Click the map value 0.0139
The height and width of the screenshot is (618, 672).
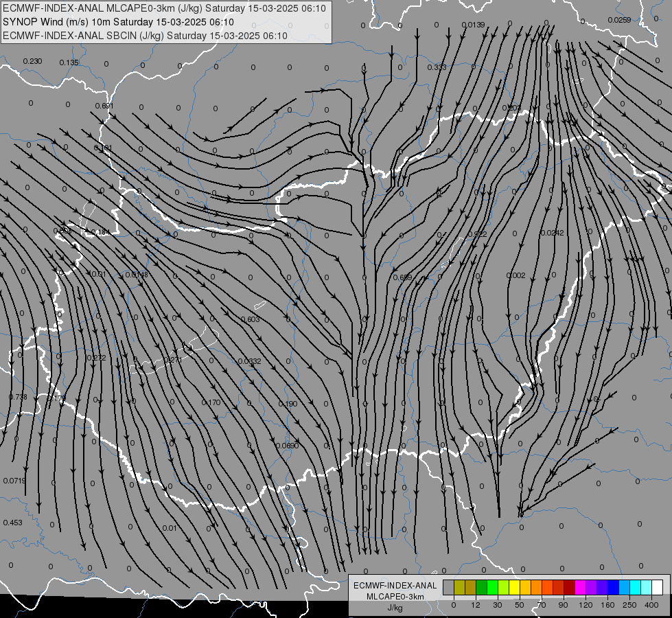473,25
